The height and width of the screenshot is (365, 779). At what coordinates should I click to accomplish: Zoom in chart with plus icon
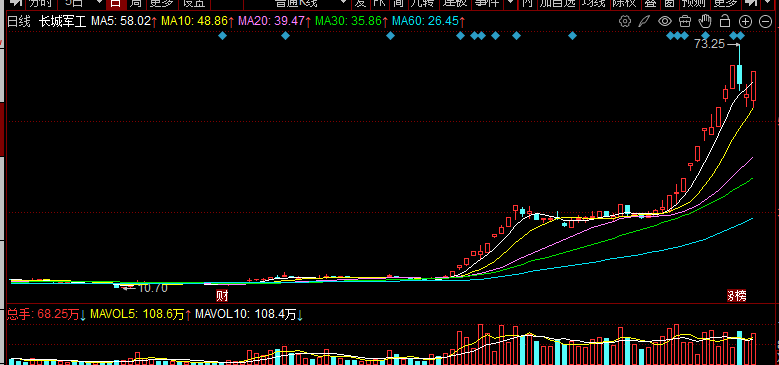(745, 21)
